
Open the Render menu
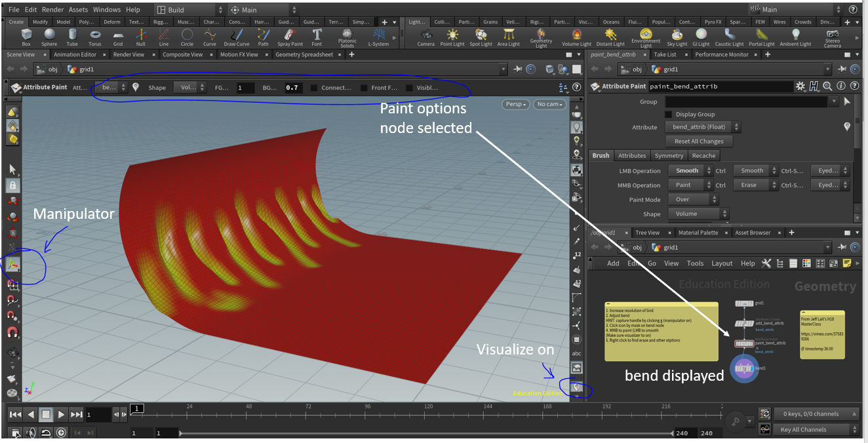tap(53, 10)
